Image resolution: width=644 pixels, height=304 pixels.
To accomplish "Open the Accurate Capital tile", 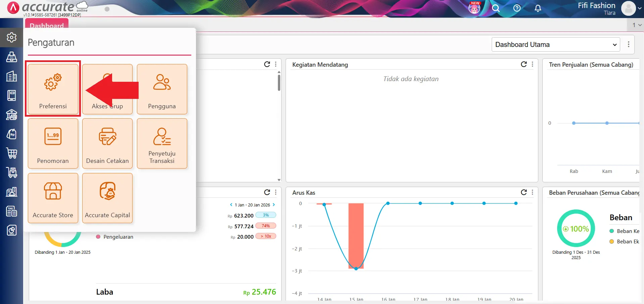I will (x=107, y=198).
